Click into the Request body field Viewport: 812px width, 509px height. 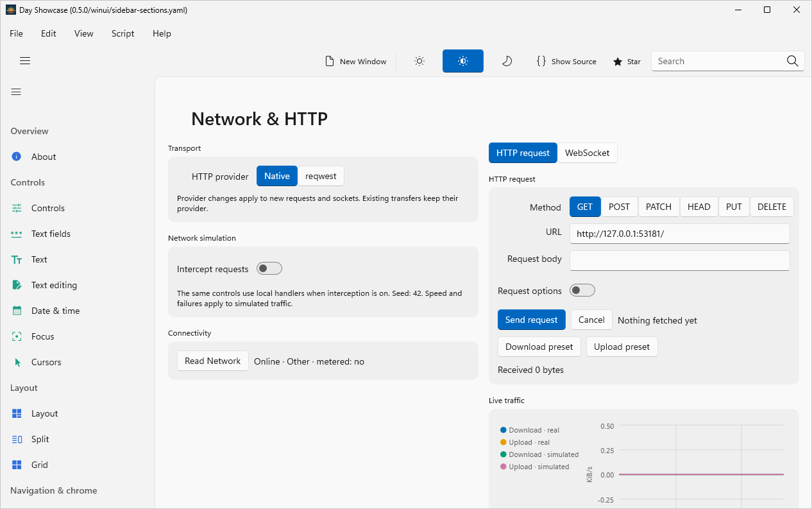coord(679,261)
